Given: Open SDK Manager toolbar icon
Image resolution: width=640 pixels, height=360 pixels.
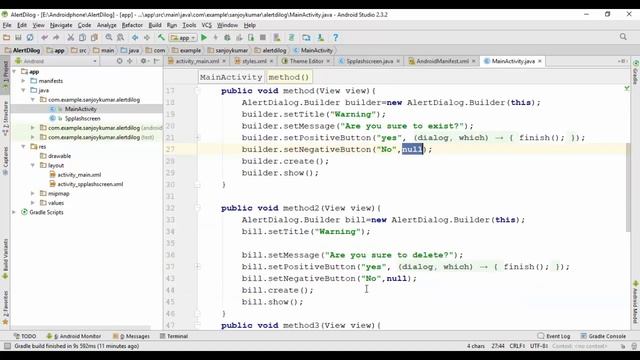Looking at the screenshot, I should point(321,38).
